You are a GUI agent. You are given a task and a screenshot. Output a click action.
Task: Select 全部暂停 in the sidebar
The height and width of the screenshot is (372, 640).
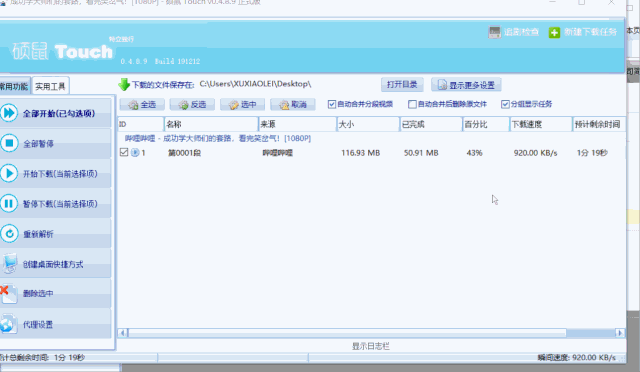coord(56,143)
